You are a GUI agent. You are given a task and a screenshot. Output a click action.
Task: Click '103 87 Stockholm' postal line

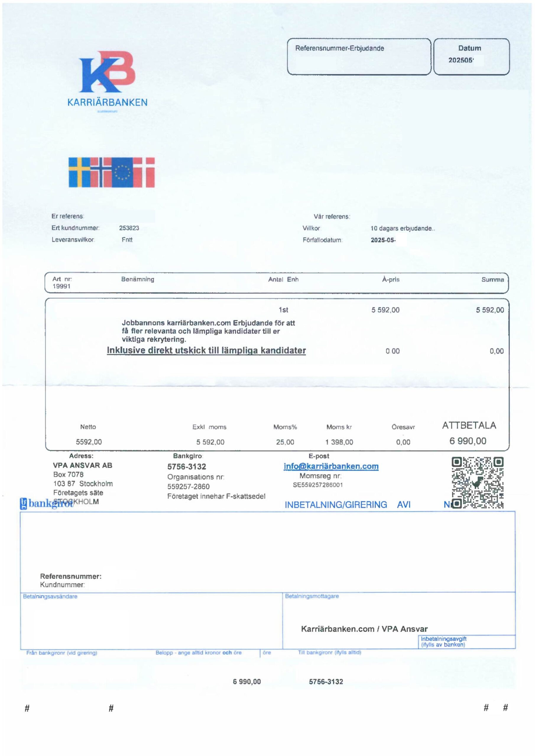pos(83,484)
